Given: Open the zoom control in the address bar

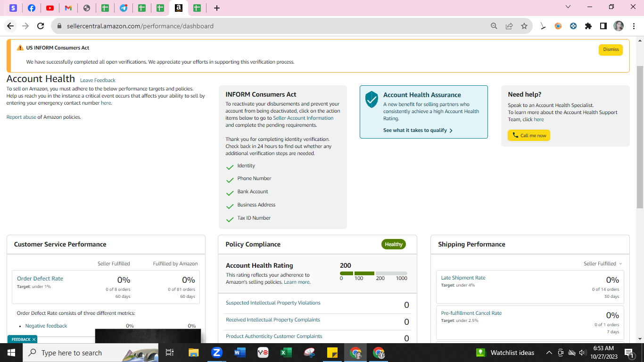Looking at the screenshot, I should (494, 26).
